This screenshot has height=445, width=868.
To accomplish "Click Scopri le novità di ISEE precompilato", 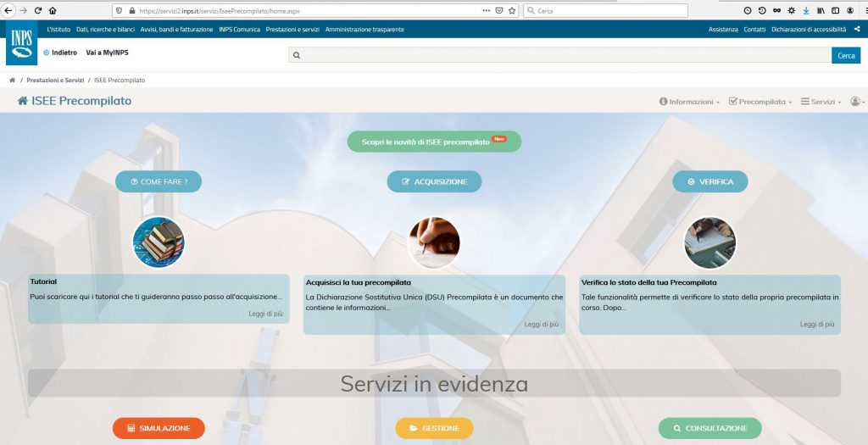I will tap(434, 142).
